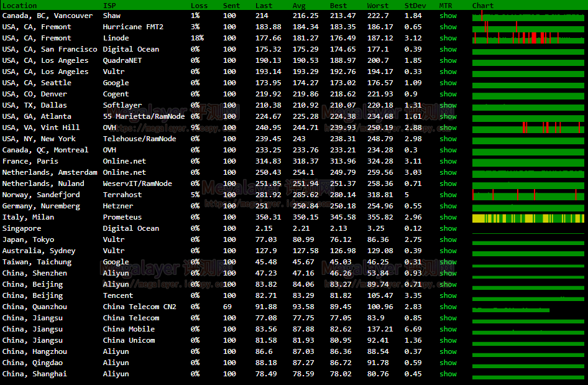Open the show link for Google Seattle
Viewport: 588px width, 385px height.
pos(448,83)
